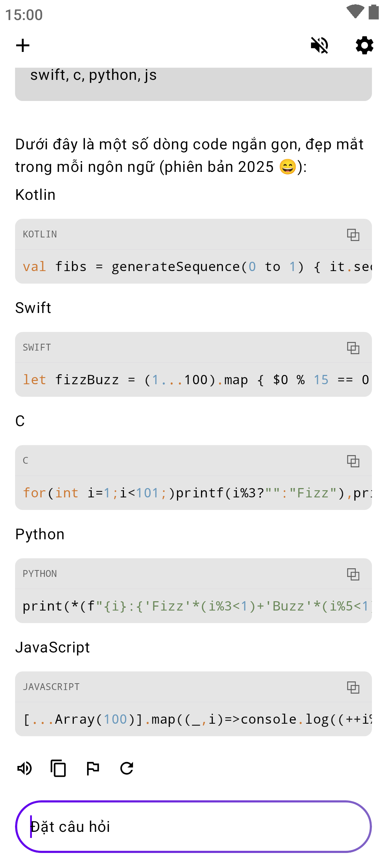Copy the Swift code block

[x=353, y=348]
